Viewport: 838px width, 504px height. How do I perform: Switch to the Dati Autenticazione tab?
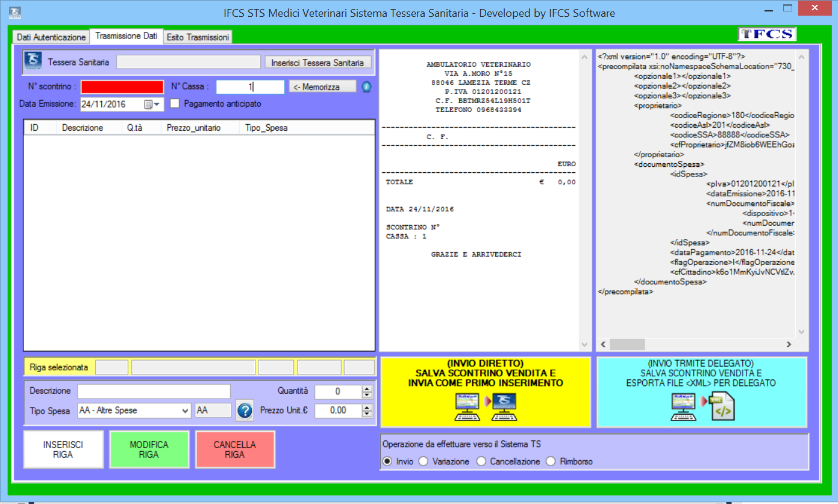(x=51, y=37)
